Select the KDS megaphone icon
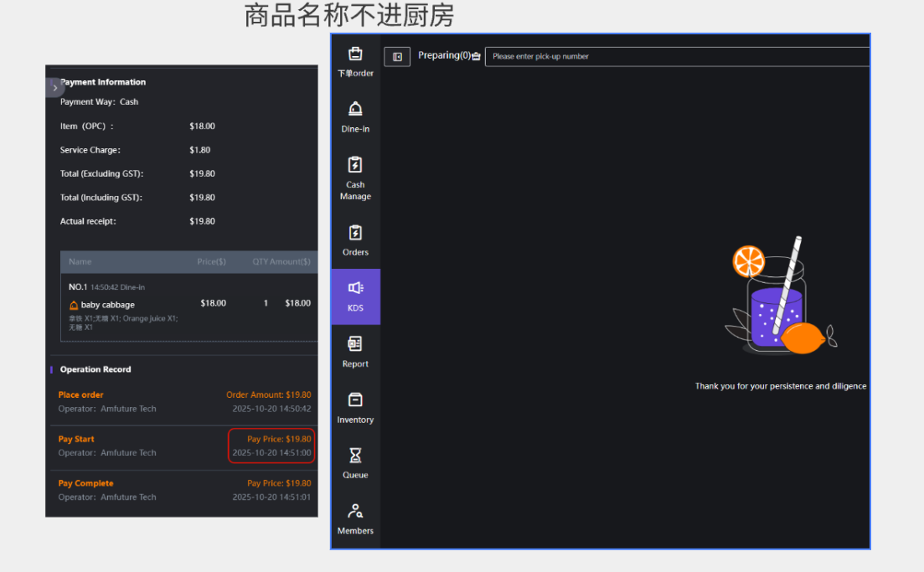924x572 pixels. point(355,289)
